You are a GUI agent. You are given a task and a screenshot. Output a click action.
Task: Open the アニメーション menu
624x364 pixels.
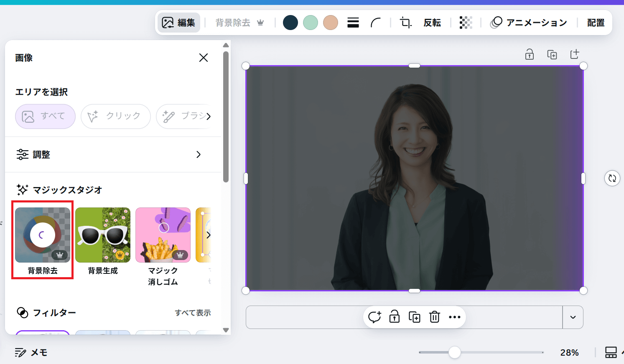point(529,23)
